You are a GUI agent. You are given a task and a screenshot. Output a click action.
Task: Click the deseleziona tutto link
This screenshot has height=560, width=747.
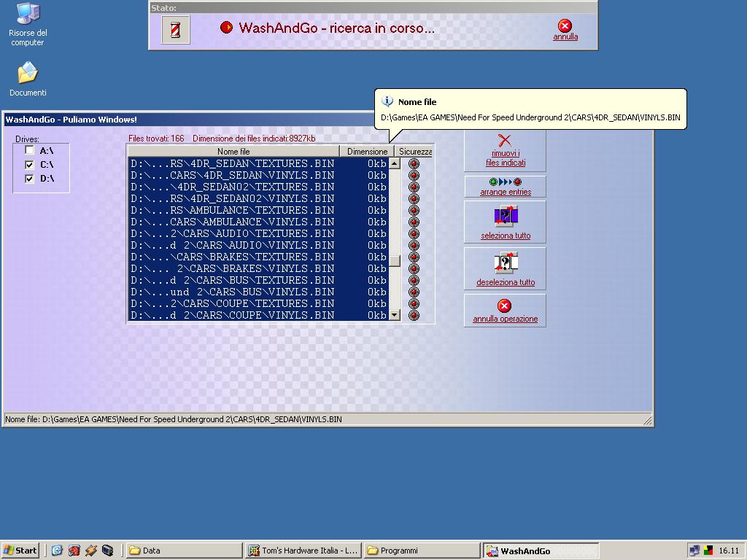pos(506,282)
